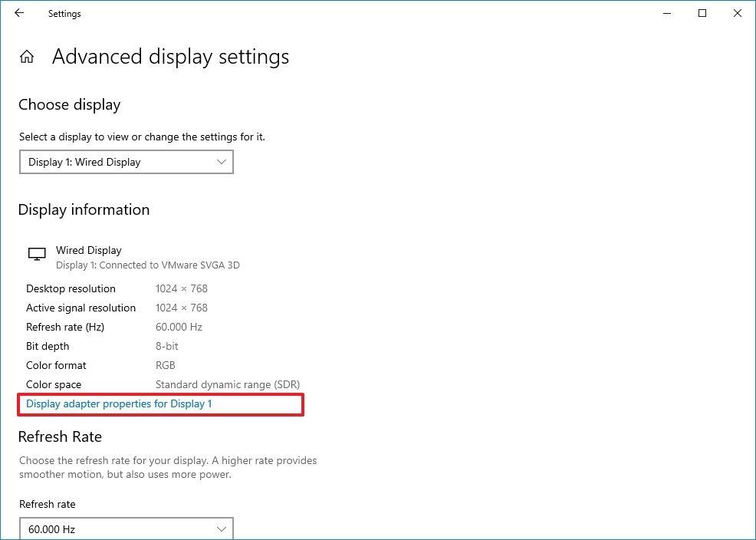Open Display adapter properties for Display 1

pos(118,403)
